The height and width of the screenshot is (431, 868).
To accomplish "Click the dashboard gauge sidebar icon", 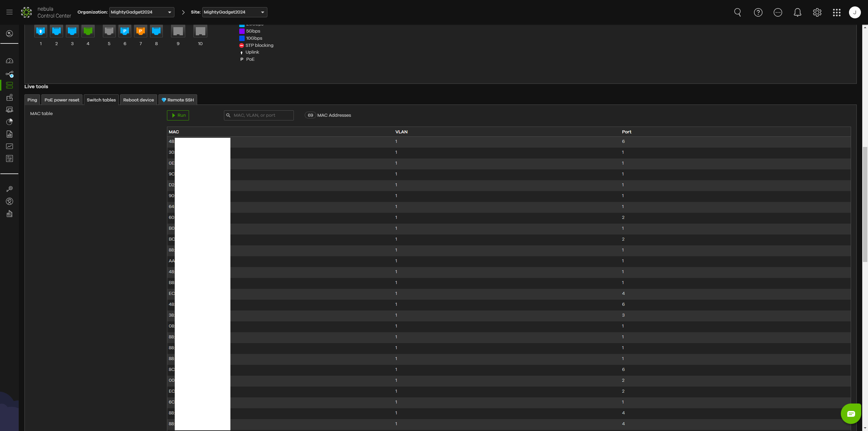I will (x=10, y=61).
